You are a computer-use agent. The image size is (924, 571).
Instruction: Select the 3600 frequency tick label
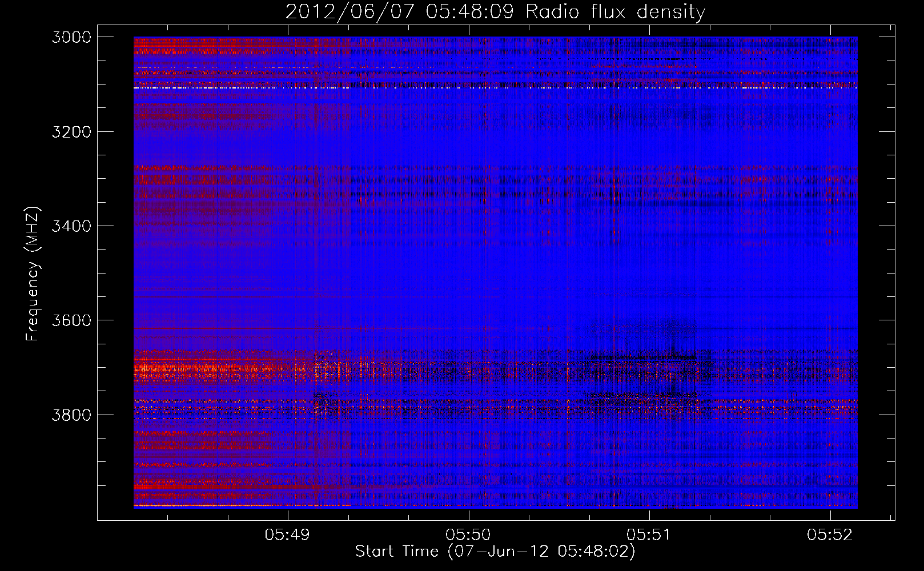pyautogui.click(x=71, y=320)
